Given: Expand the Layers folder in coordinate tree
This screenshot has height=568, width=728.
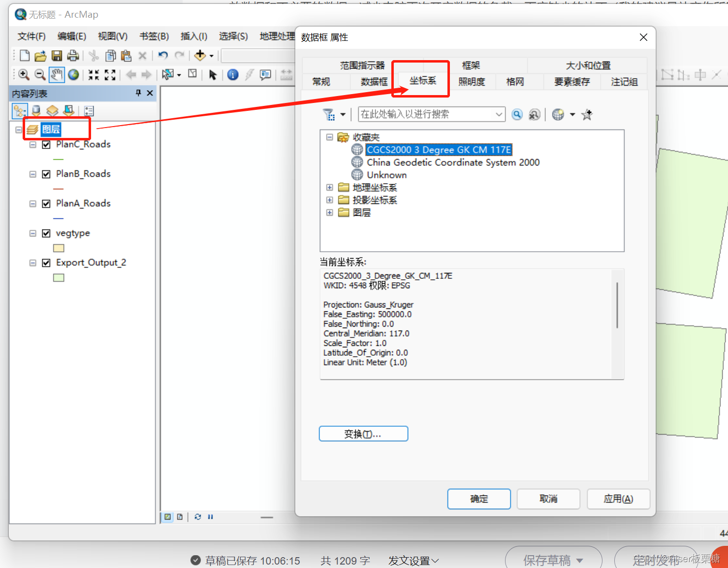Looking at the screenshot, I should click(330, 213).
